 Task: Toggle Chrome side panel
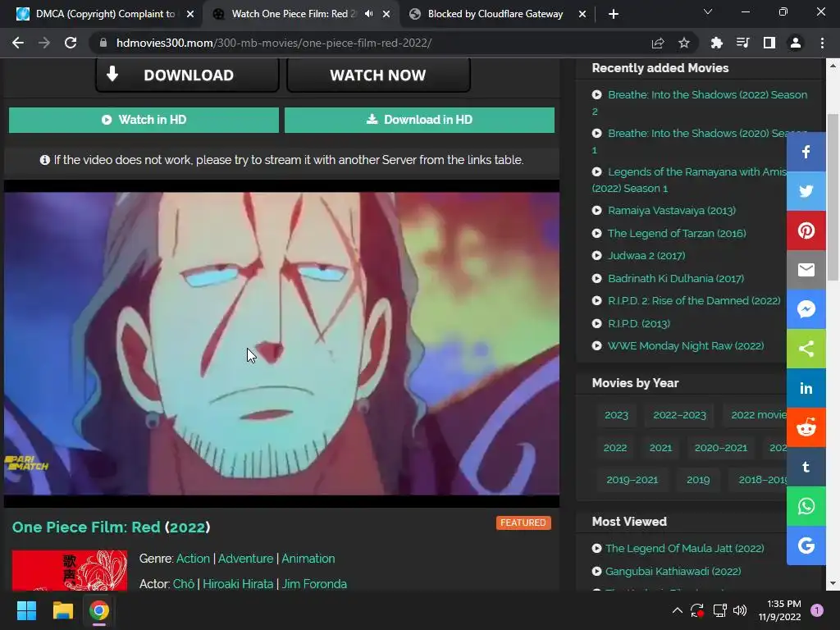769,43
